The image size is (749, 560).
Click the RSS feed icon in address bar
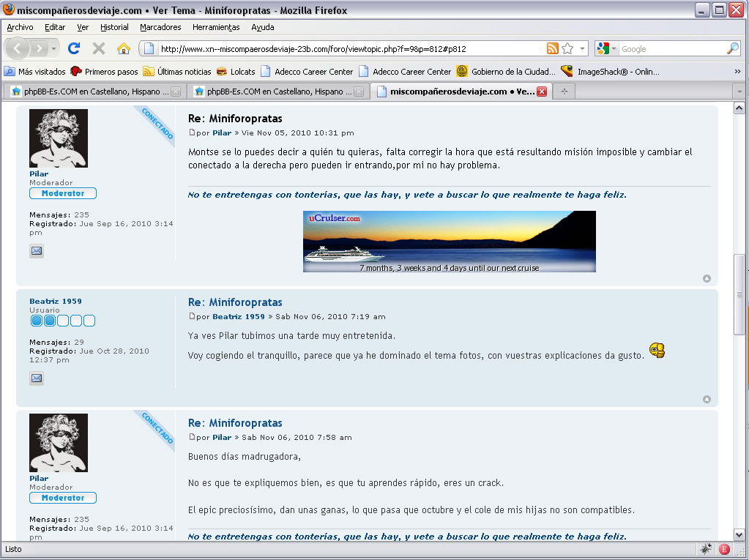tap(553, 49)
